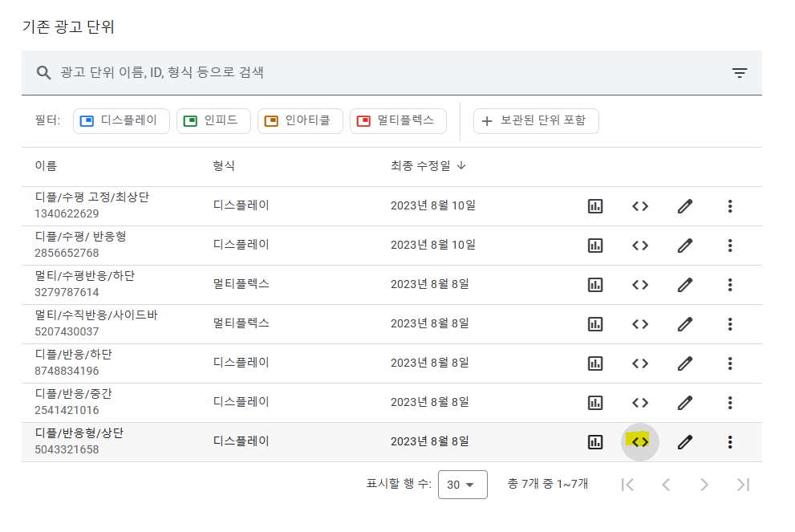
Task: Get code for 멀티/수직반응/사이드바 unit
Action: [x=640, y=324]
